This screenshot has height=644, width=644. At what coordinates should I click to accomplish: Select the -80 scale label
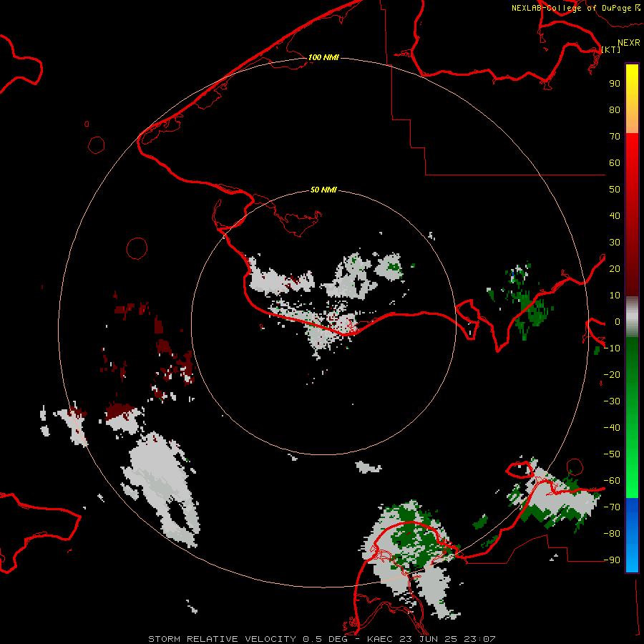tap(612, 534)
